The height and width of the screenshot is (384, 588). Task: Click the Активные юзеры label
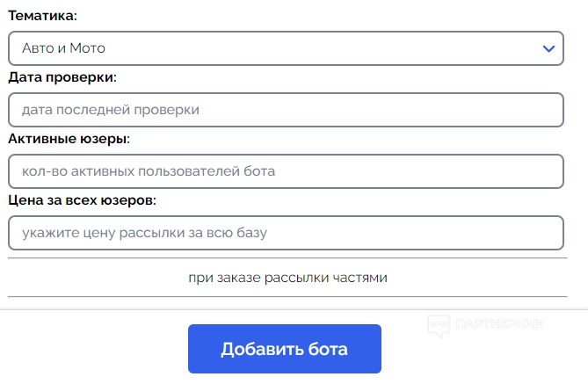click(x=69, y=139)
